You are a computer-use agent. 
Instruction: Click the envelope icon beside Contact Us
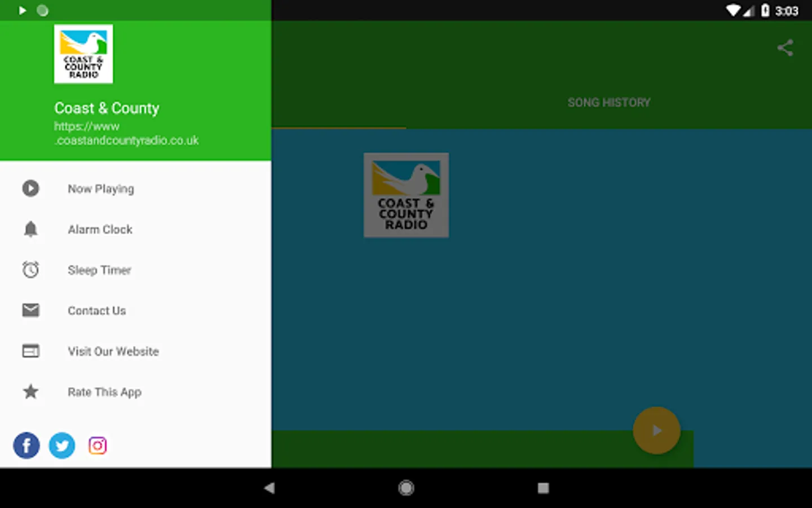tap(31, 310)
